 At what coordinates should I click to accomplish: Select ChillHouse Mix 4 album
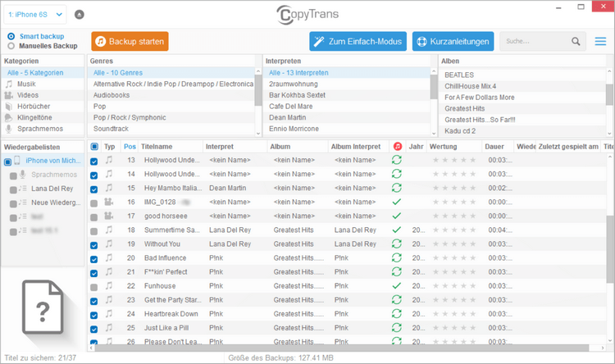point(471,86)
